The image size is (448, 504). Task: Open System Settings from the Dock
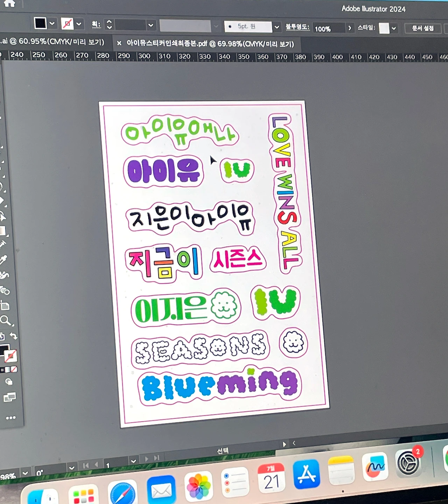pyautogui.click(x=408, y=463)
